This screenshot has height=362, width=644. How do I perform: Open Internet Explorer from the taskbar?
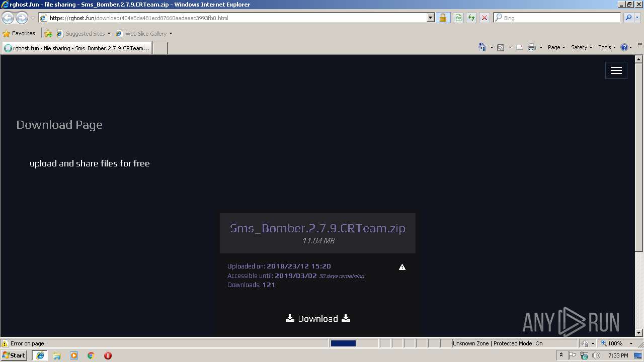click(x=40, y=355)
